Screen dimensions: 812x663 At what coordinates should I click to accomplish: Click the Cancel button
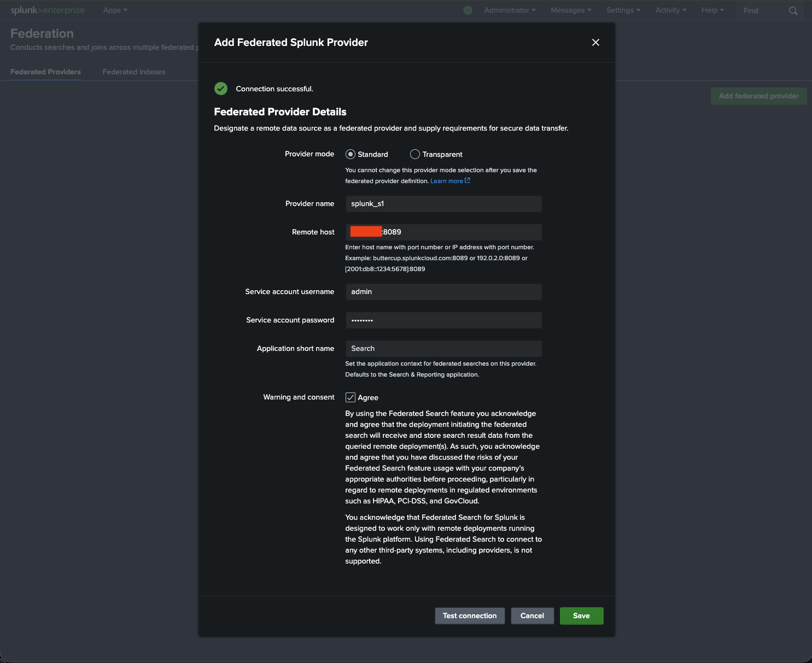[x=532, y=616]
